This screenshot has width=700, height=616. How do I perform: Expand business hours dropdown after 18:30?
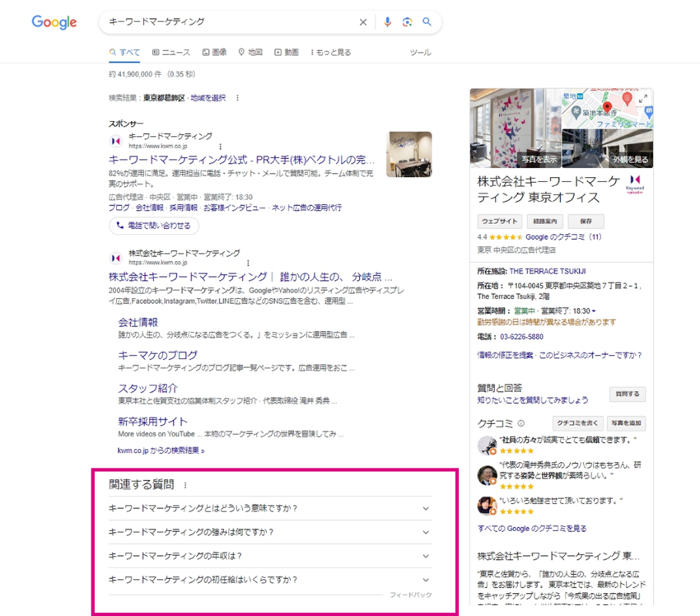point(594,311)
